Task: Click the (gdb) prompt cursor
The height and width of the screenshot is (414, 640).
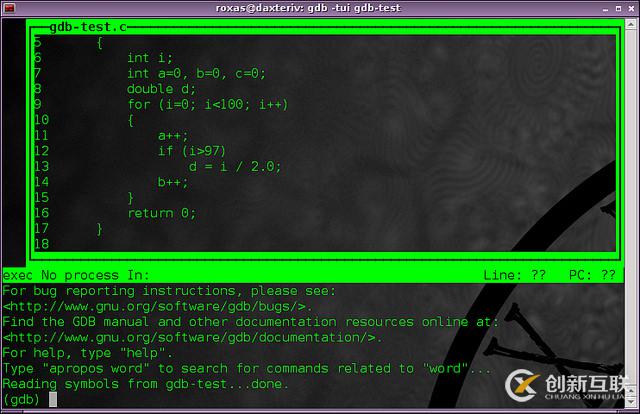Action: [53, 399]
